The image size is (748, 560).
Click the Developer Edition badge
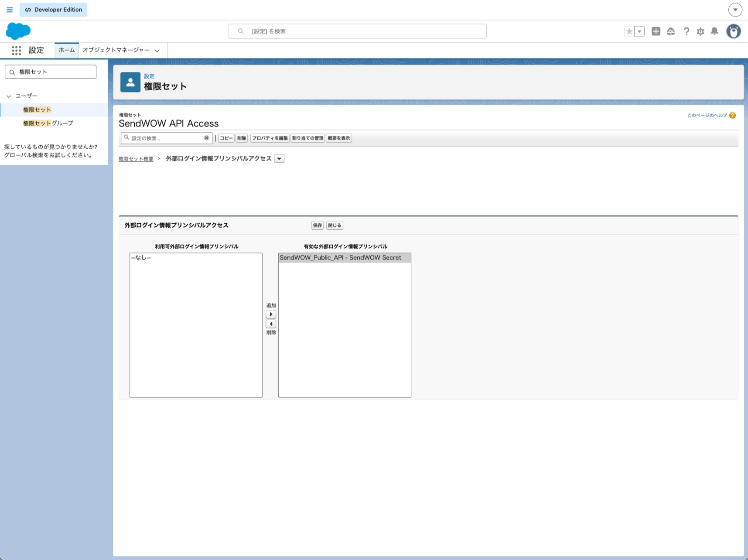53,10
